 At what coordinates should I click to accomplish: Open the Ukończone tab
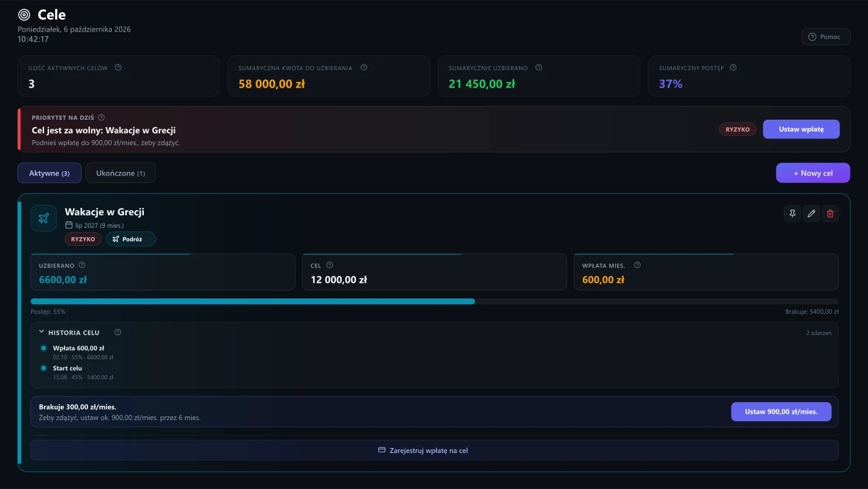121,173
